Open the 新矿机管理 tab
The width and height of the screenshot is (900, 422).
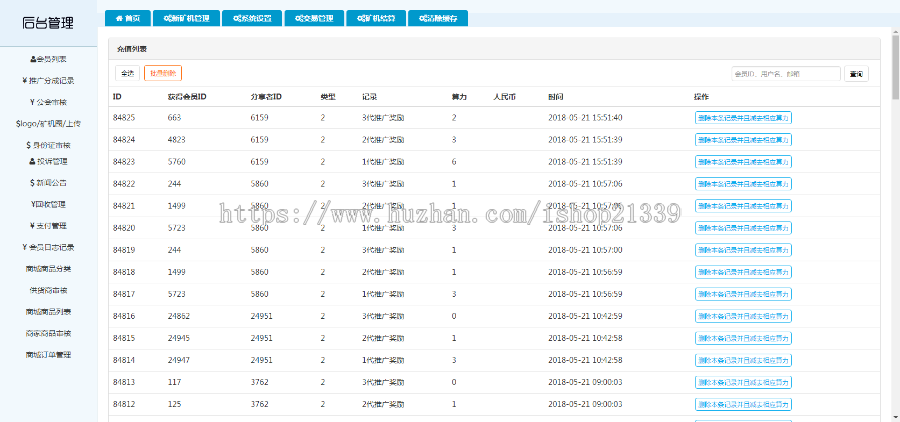tap(187, 18)
